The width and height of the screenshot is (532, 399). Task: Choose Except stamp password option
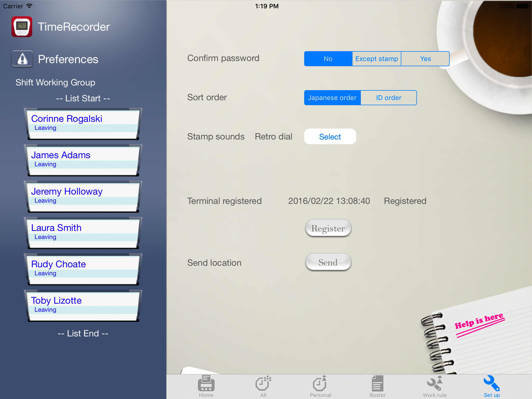[x=376, y=59]
